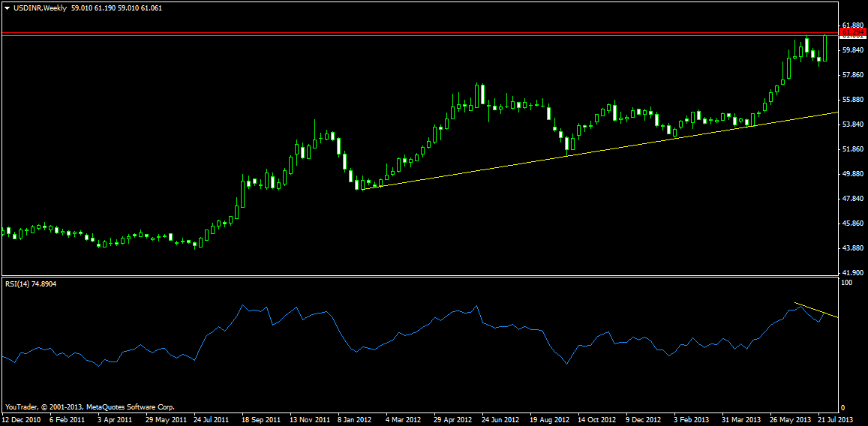Click the latest tall green candlestick
This screenshot has height=426, width=868.
click(824, 49)
